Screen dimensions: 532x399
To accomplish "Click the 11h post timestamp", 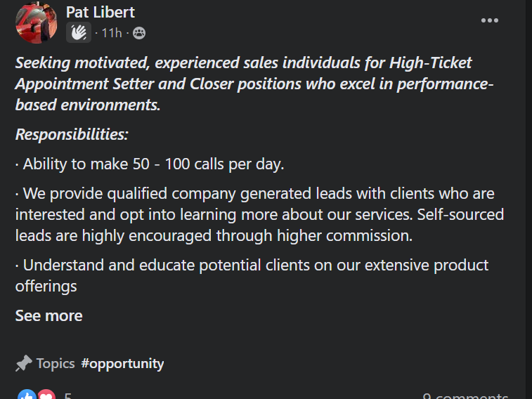I will coord(112,32).
